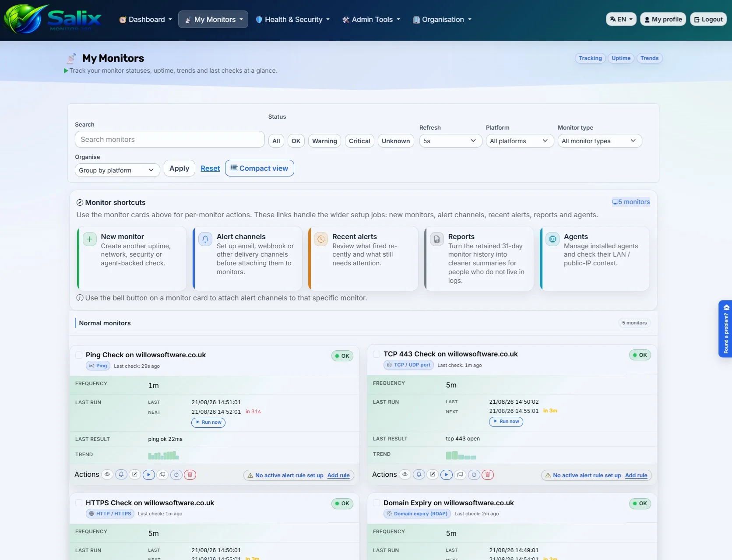Image resolution: width=732 pixels, height=560 pixels.
Task: Click the power icon on the TCP 443 card
Action: 474,475
